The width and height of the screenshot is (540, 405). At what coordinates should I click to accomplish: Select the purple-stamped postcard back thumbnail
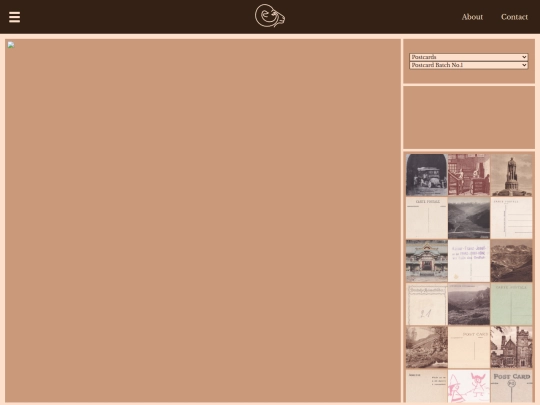[469, 261]
